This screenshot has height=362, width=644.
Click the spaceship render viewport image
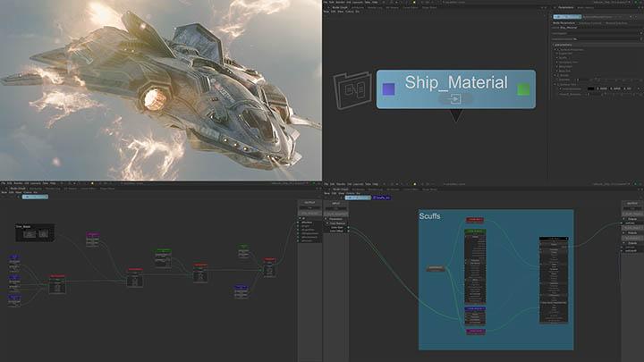click(x=161, y=89)
